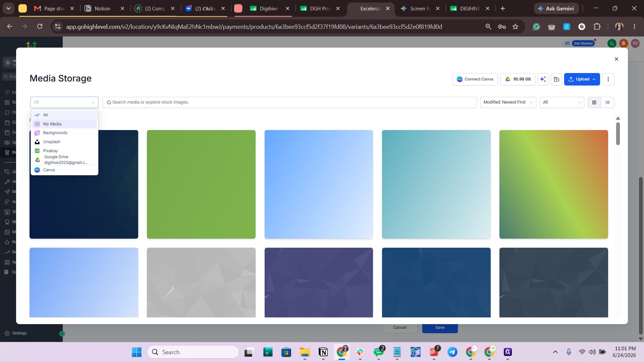The height and width of the screenshot is (362, 644).
Task: Open the password key icon
Action: pyautogui.click(x=502, y=26)
